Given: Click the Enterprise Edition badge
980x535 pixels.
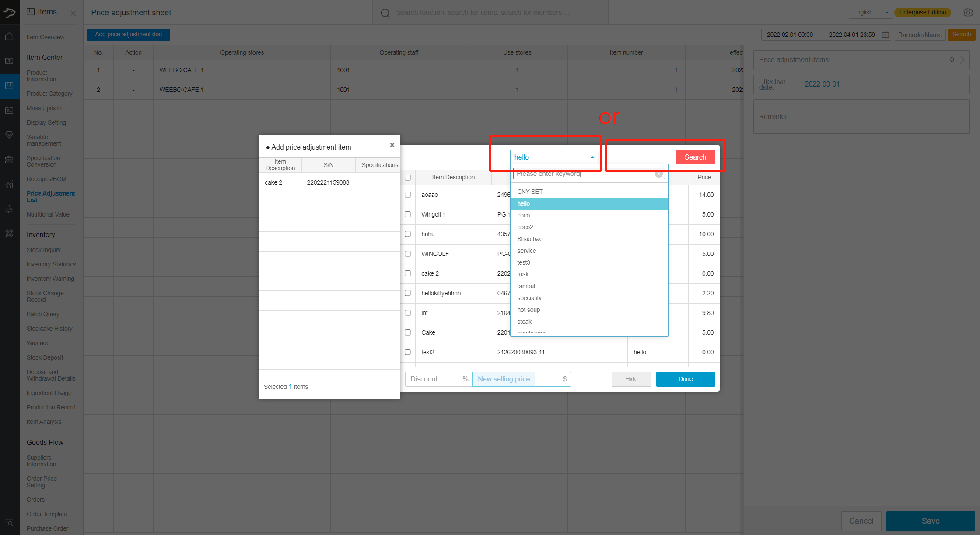Looking at the screenshot, I should (923, 12).
